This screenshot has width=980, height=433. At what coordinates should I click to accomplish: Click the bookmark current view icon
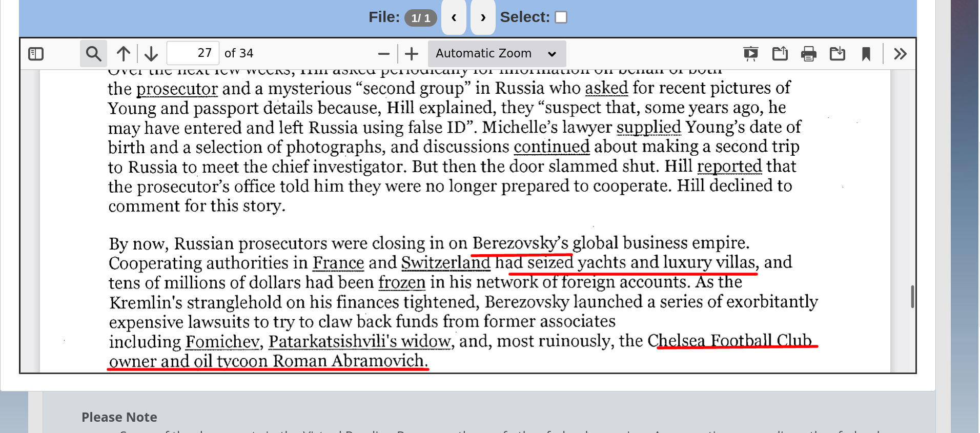(866, 53)
